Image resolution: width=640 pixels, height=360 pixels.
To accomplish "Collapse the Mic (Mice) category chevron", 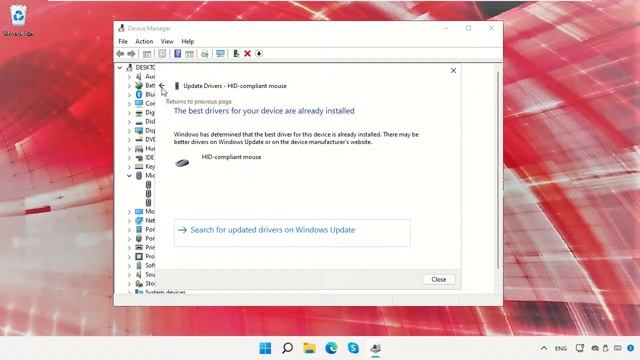I will [129, 176].
